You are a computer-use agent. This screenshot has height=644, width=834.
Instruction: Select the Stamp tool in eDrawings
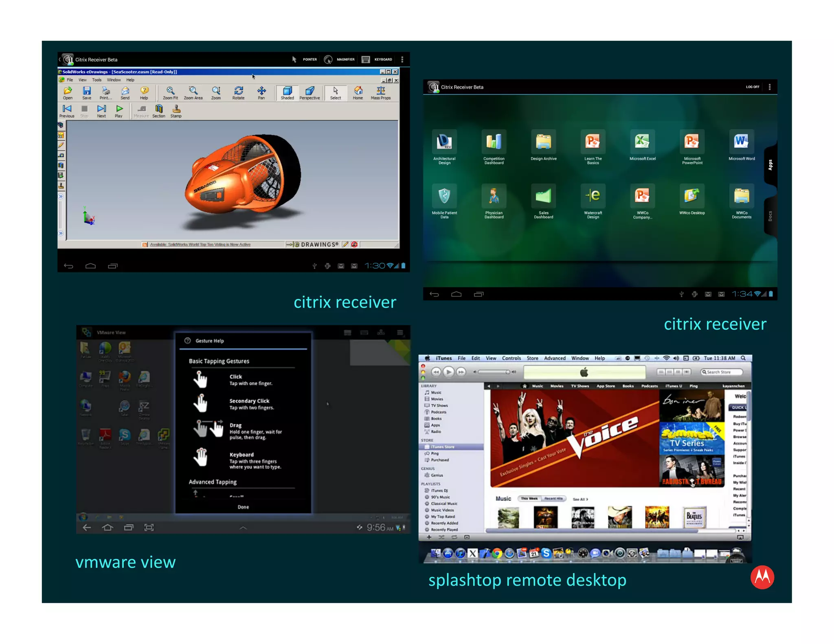(x=176, y=111)
